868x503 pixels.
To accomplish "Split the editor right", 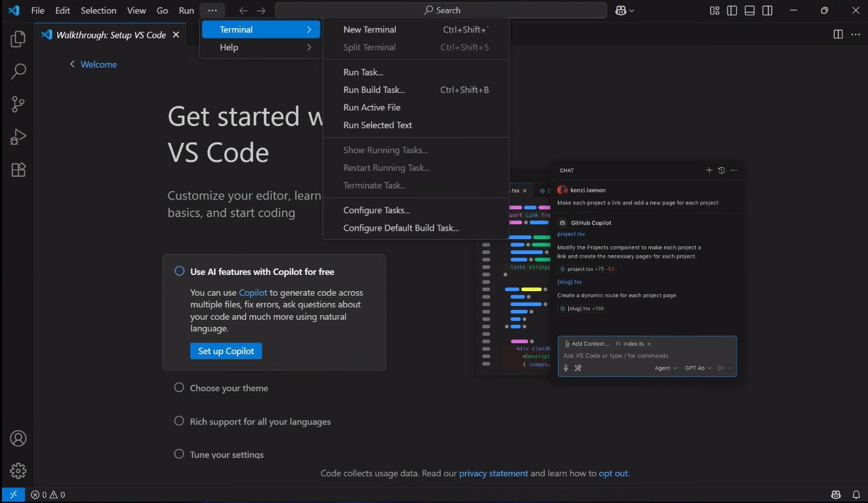I will 838,34.
